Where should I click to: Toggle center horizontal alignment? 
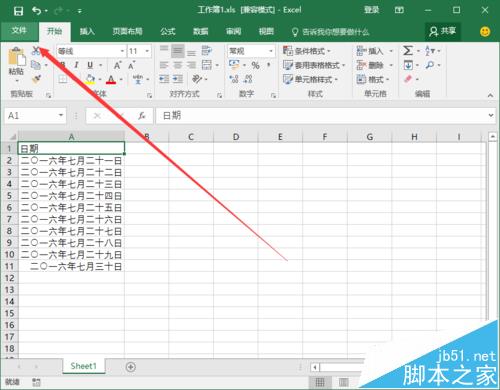click(x=178, y=65)
